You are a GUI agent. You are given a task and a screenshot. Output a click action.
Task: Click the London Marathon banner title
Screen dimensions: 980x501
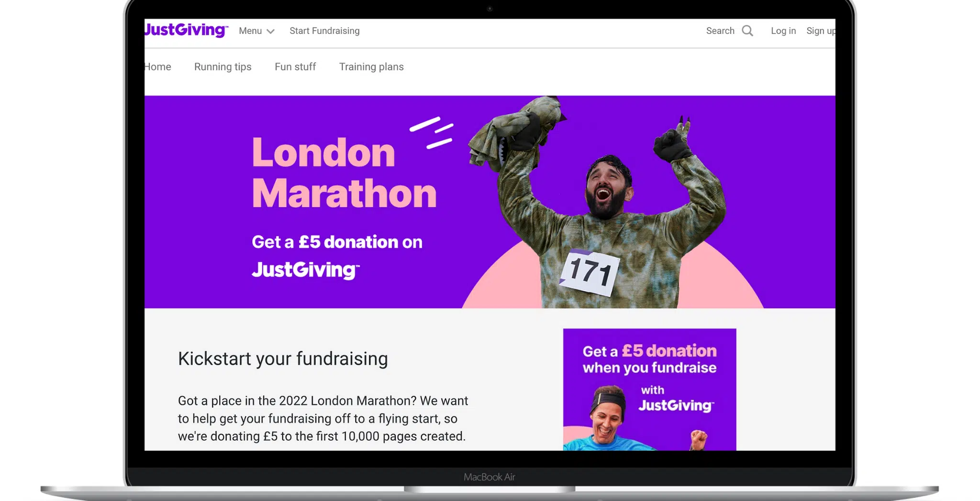(x=344, y=173)
